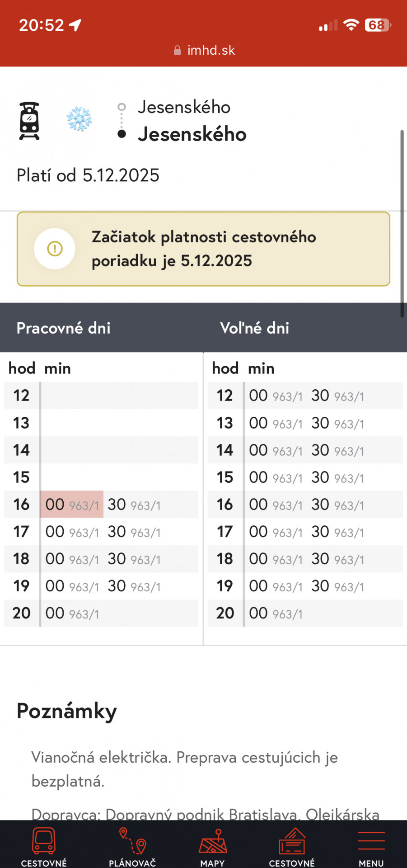Select the Voľné dni column header
The image size is (407, 868).
point(255,328)
